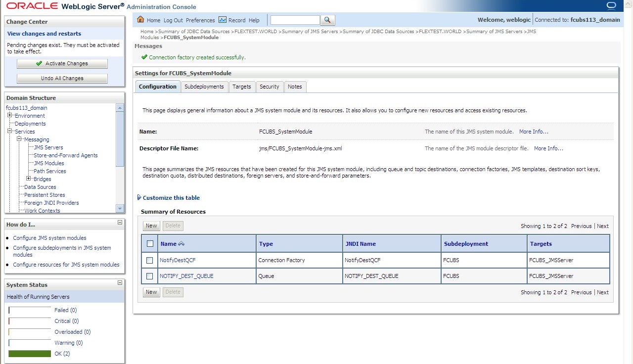This screenshot has height=364, width=633.
Task: Select all resources with header checkbox
Action: click(x=150, y=244)
